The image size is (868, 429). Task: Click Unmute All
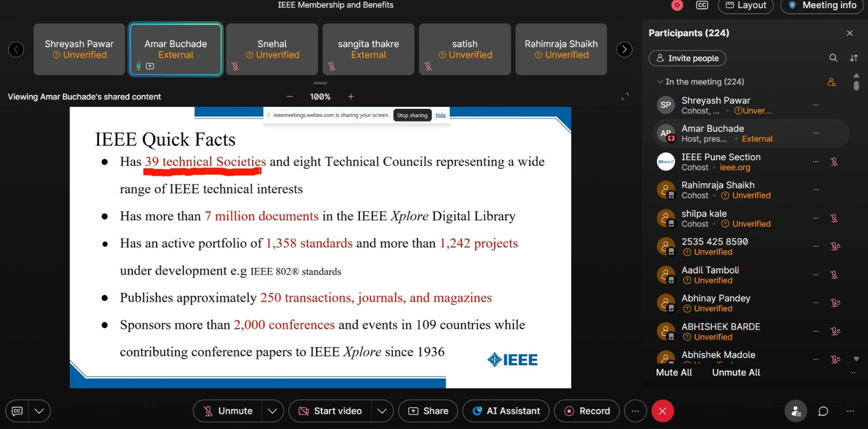click(x=736, y=373)
